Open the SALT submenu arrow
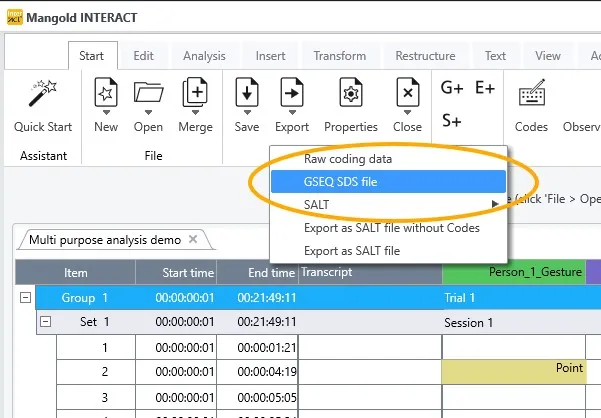Screen dimensions: 601x418 [495, 204]
